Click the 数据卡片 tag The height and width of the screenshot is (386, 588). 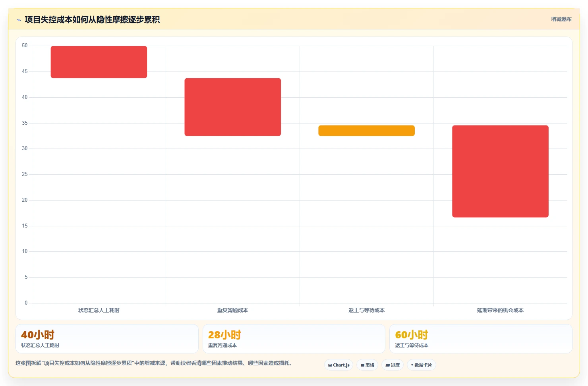pos(422,365)
